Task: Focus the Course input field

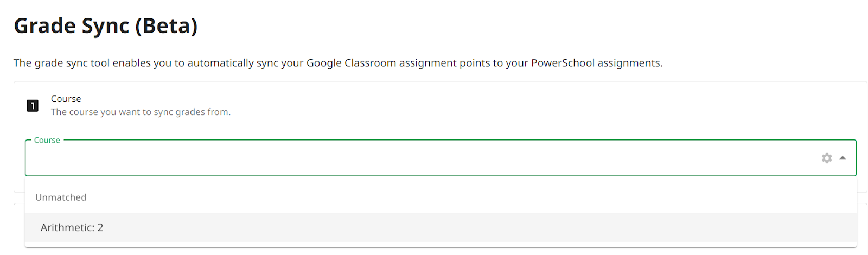Action: coord(423,158)
